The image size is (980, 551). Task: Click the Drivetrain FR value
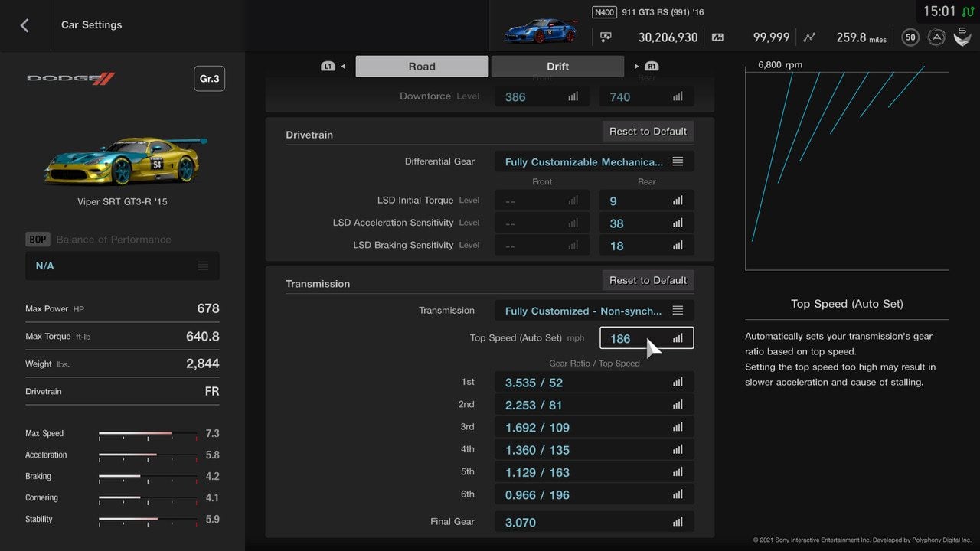pyautogui.click(x=212, y=391)
